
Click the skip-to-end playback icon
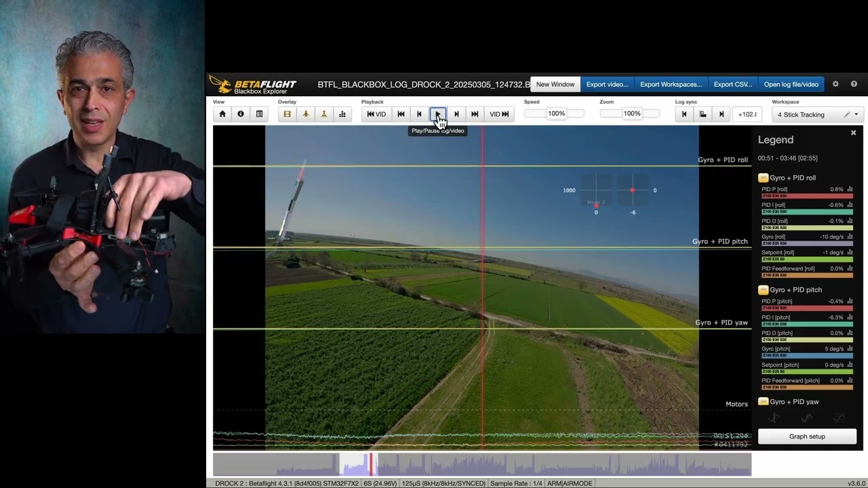click(x=475, y=114)
